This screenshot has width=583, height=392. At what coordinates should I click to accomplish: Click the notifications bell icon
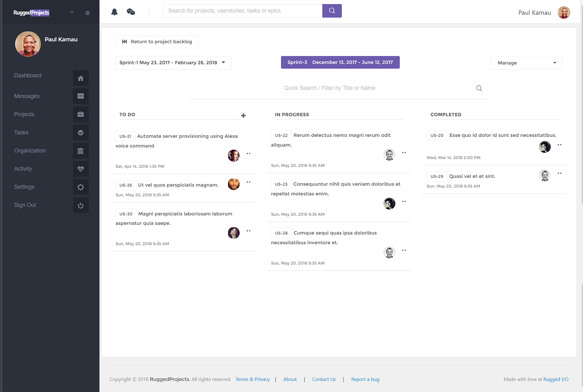114,12
